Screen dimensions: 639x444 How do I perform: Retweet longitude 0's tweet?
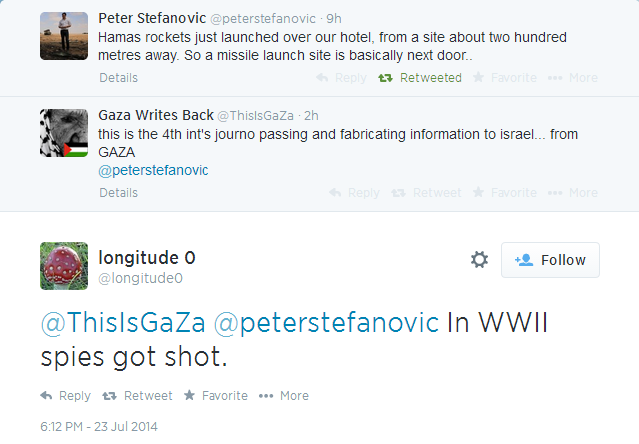[138, 396]
